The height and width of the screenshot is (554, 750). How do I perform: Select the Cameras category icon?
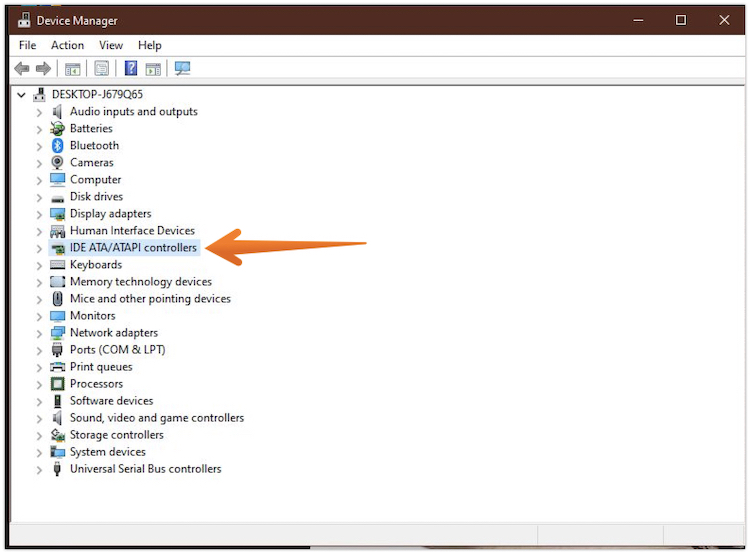(58, 163)
